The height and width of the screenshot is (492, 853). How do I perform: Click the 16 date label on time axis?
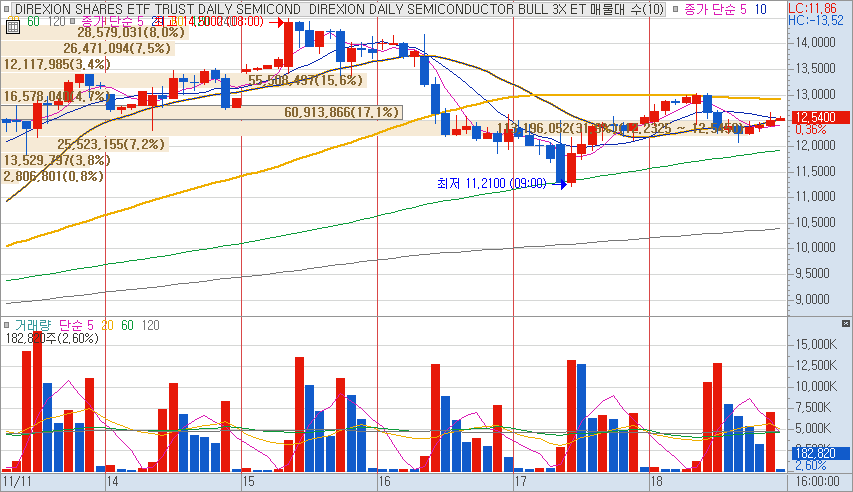[385, 482]
